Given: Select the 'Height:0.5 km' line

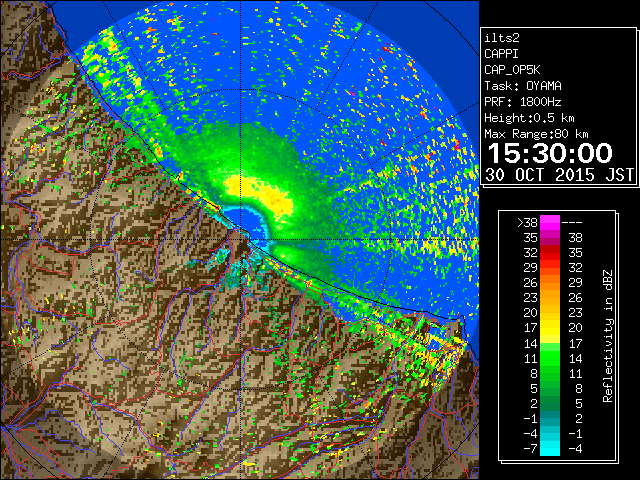Looking at the screenshot, I should (x=529, y=118).
